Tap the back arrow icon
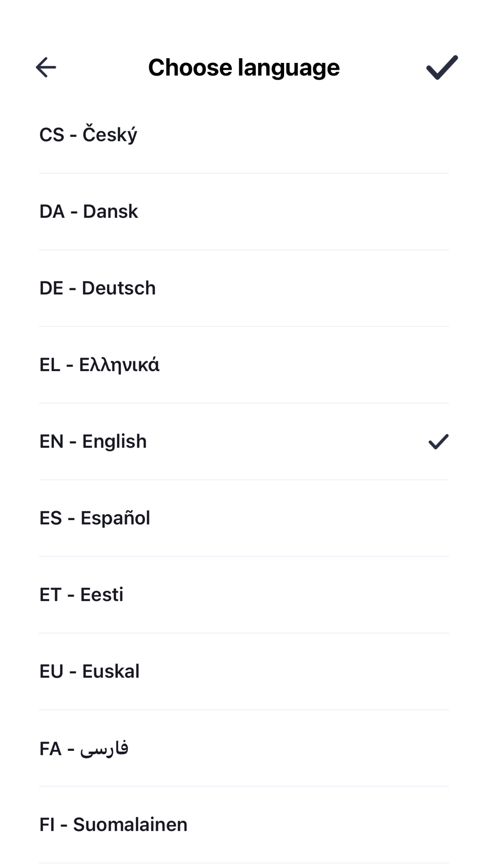Viewport: 488px width, 868px height. (46, 67)
